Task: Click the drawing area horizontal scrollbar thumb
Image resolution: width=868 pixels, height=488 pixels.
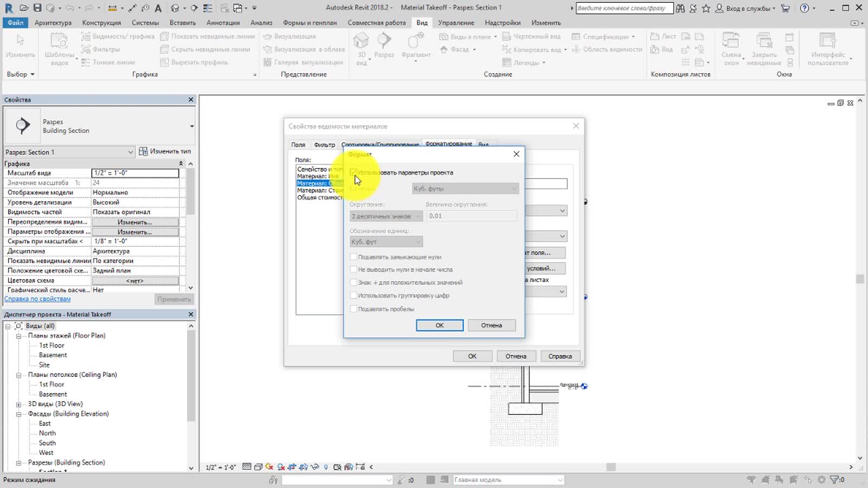Action: (611, 467)
